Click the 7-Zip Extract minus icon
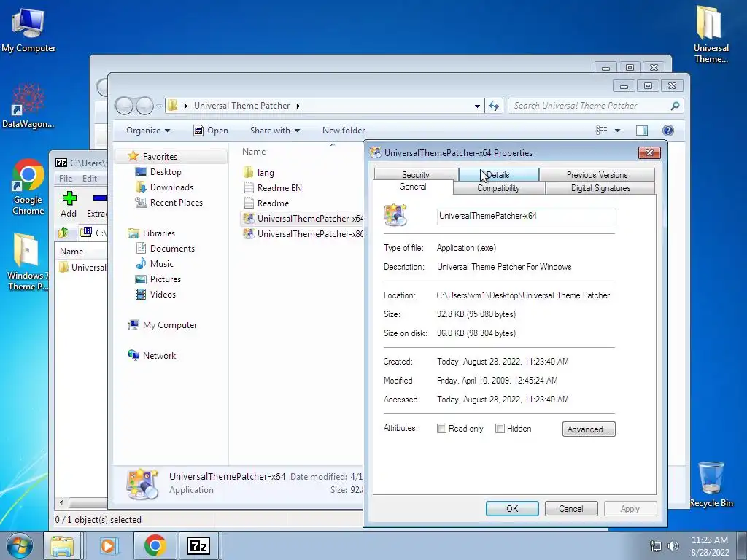The width and height of the screenshot is (747, 560). [99, 198]
